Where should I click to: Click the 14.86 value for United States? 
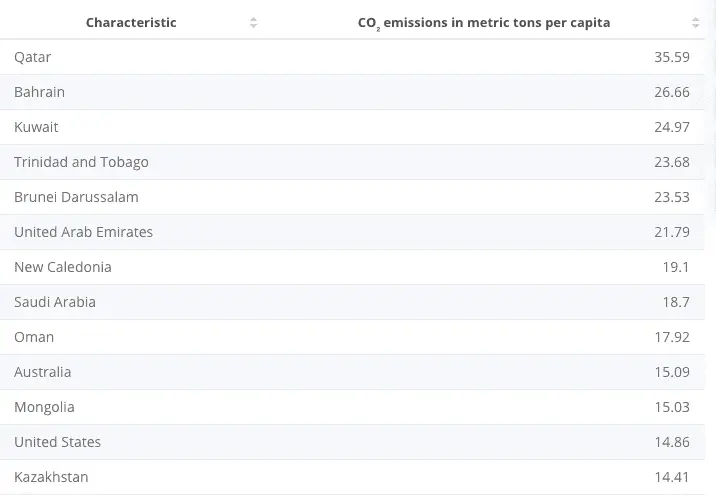click(x=672, y=442)
